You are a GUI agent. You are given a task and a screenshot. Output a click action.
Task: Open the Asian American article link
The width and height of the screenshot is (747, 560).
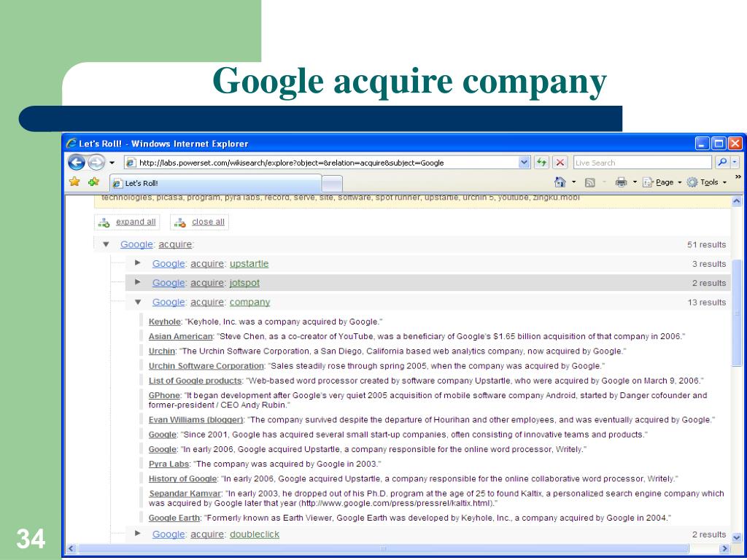click(x=180, y=337)
